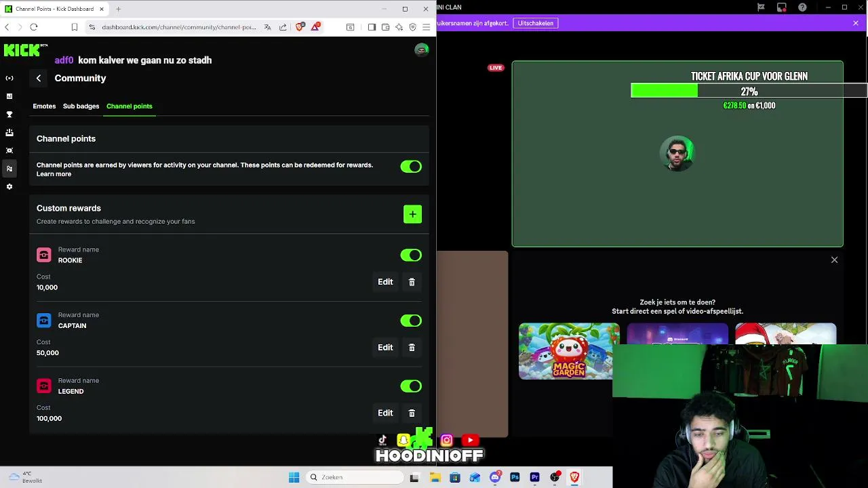Open the stream icon in Kick sidebar
The image size is (868, 488).
coord(9,78)
